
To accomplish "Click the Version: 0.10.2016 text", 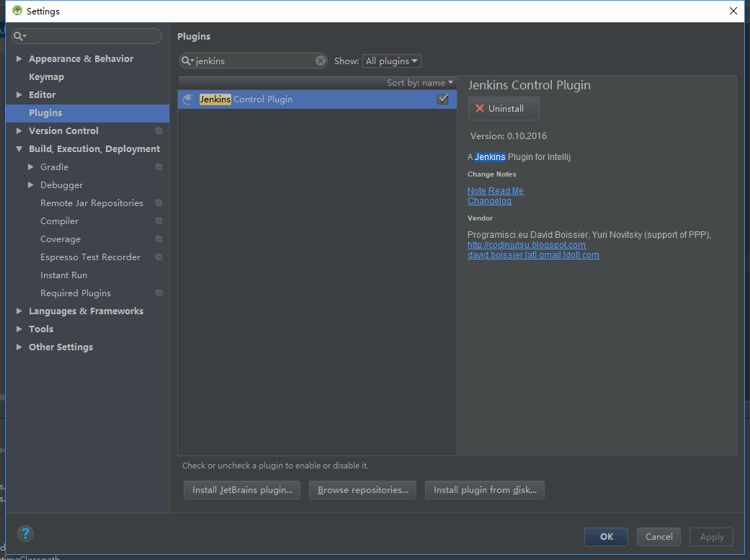I will click(x=509, y=136).
